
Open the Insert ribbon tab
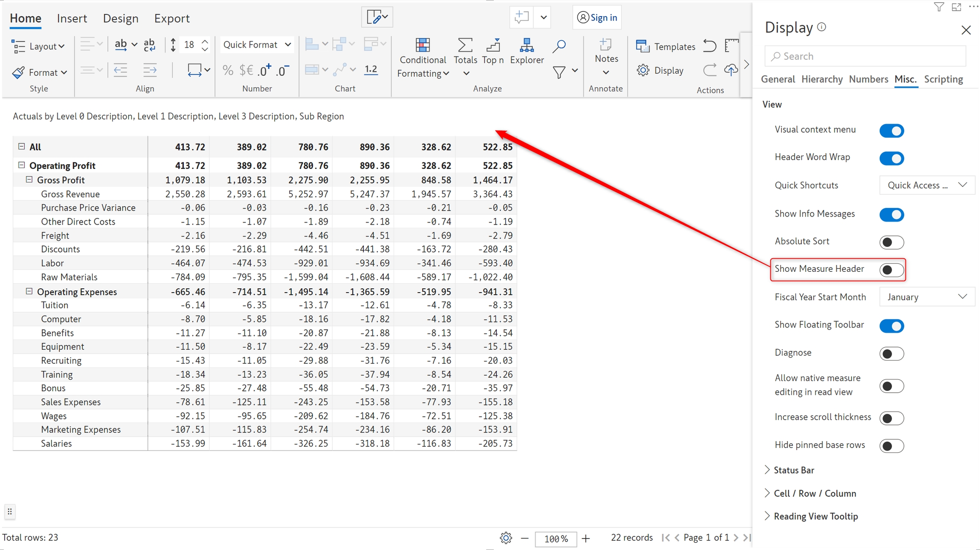[x=72, y=18]
